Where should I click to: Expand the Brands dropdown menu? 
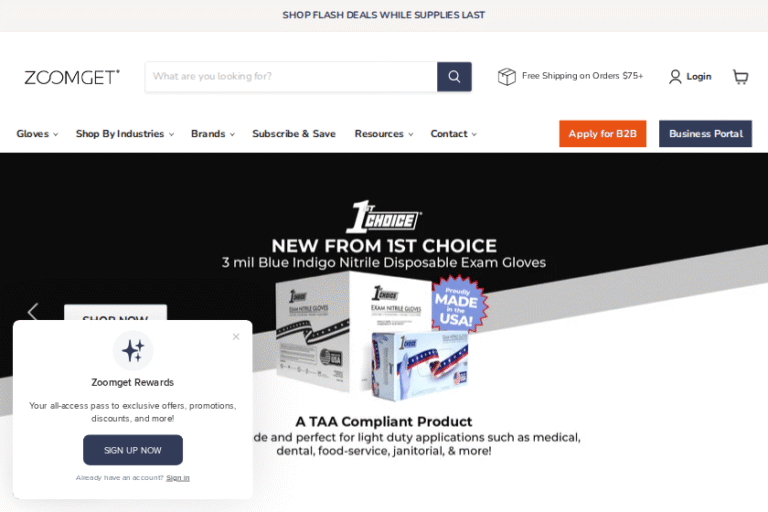pos(213,134)
